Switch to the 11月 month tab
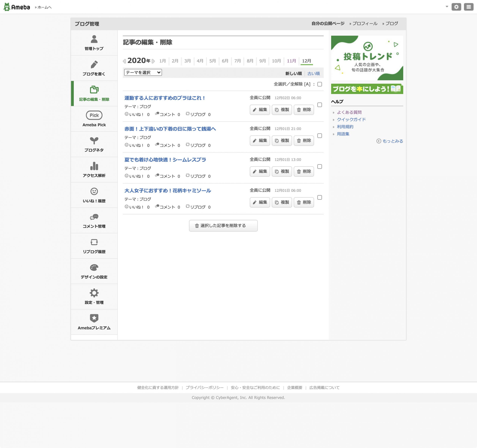Screen dimensions: 477x448 (291, 61)
